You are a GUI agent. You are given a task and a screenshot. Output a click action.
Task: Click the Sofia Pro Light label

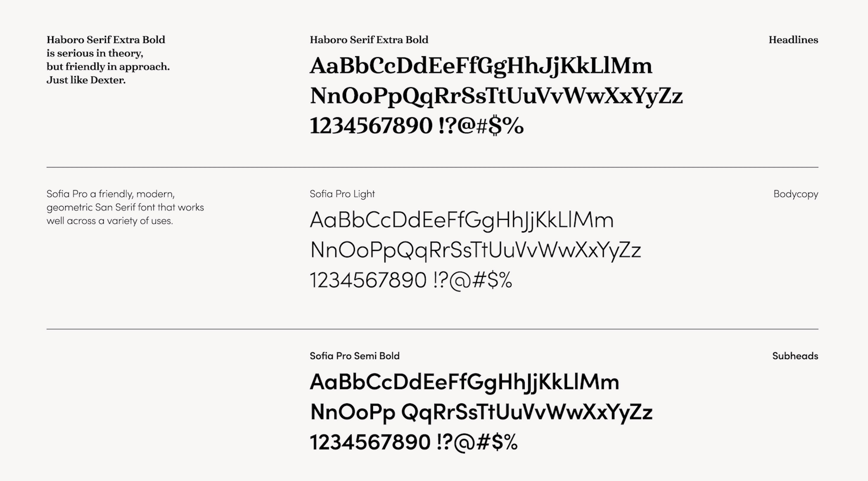click(x=342, y=194)
